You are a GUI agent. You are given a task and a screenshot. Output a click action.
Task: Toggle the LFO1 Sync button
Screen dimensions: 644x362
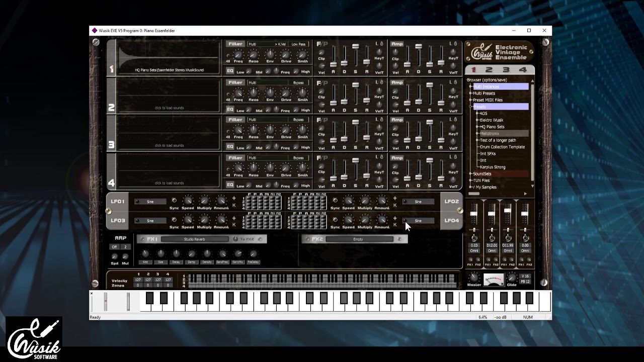coord(174,201)
